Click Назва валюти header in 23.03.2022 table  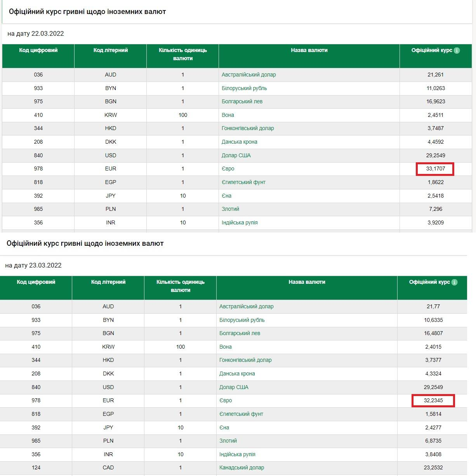click(x=307, y=282)
